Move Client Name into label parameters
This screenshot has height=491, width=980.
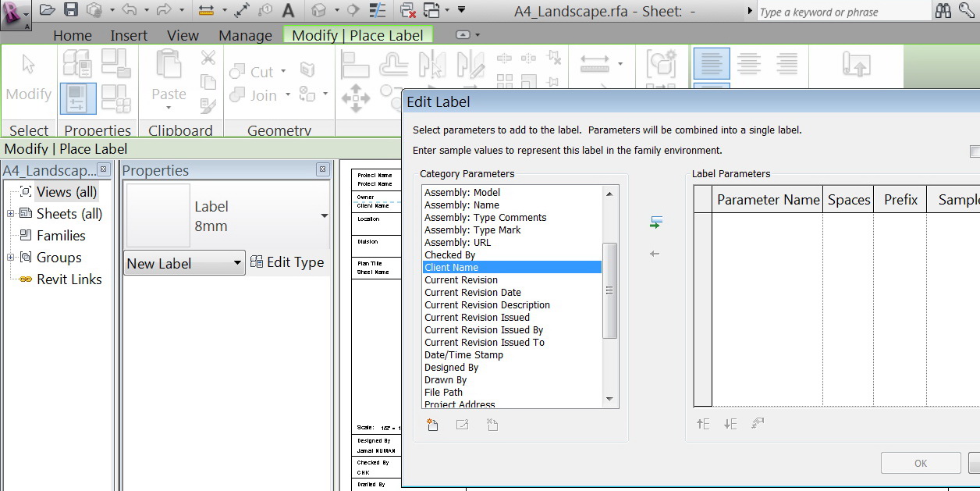pyautogui.click(x=655, y=221)
